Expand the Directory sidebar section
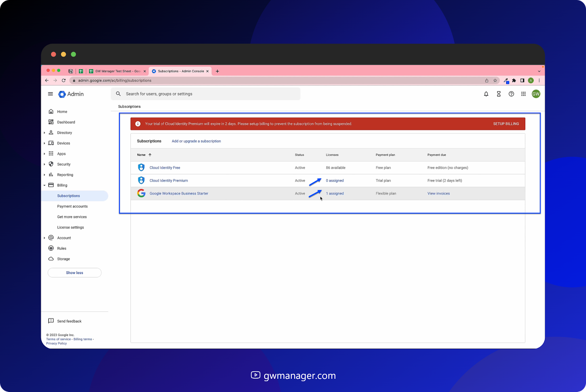This screenshot has height=392, width=586. click(44, 133)
